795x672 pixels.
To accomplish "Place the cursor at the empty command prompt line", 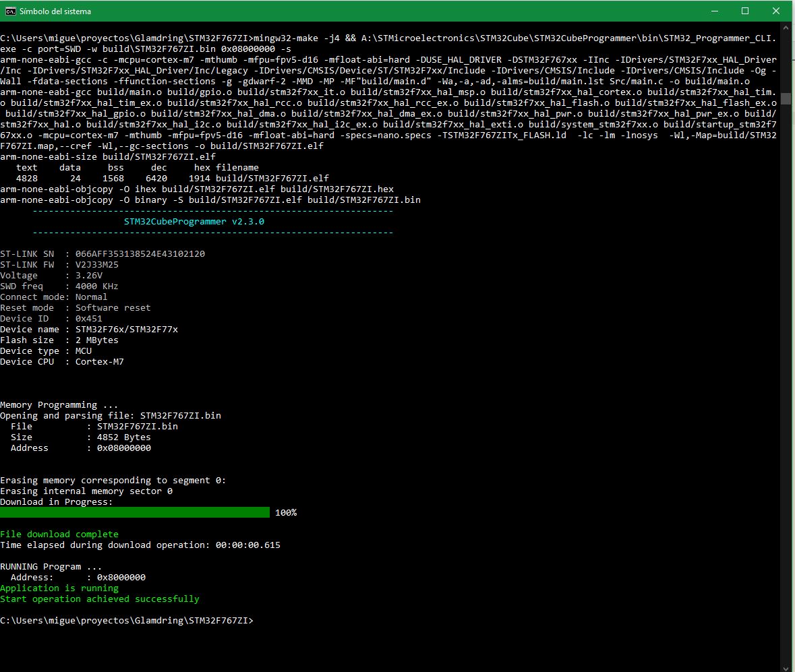I will click(258, 620).
